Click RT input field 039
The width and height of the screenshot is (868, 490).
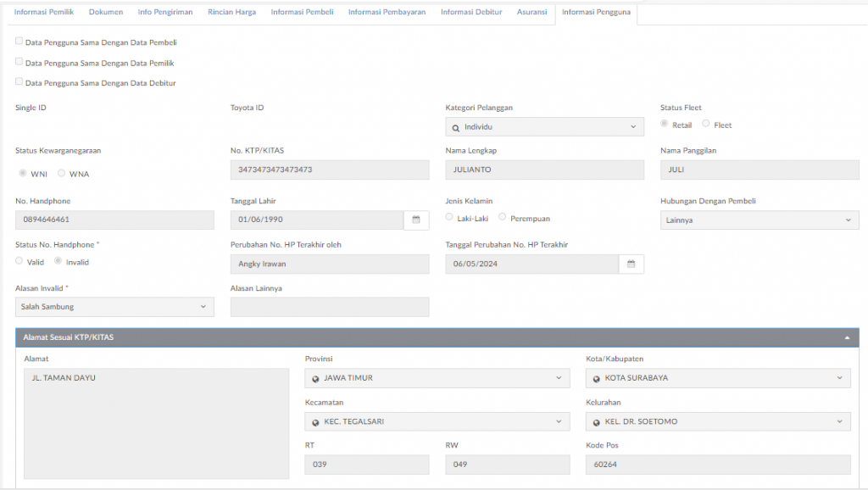367,465
